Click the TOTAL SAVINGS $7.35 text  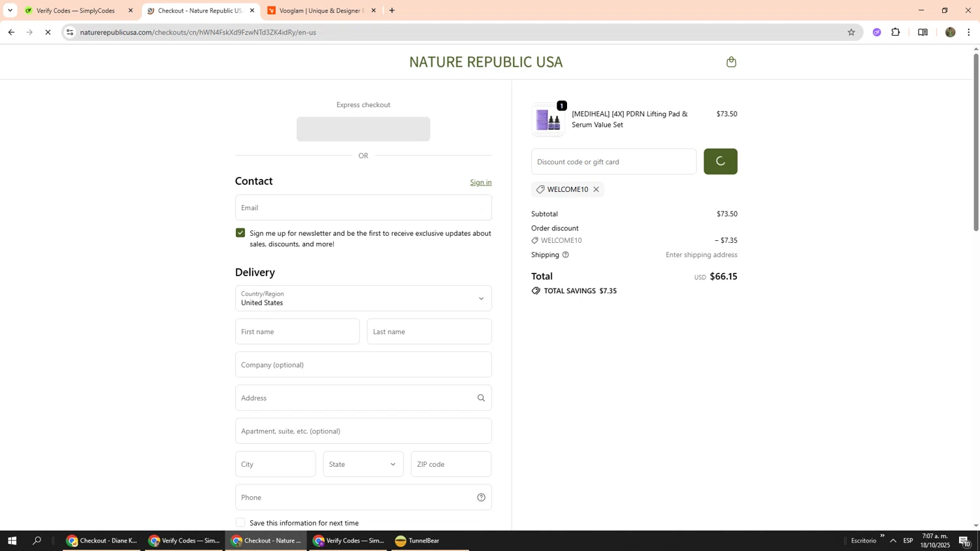[x=580, y=291]
